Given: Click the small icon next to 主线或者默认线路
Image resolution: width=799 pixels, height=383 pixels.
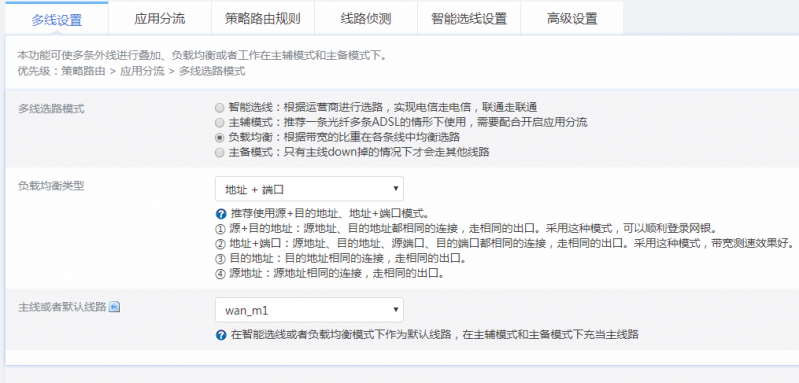Looking at the screenshot, I should pos(115,307).
